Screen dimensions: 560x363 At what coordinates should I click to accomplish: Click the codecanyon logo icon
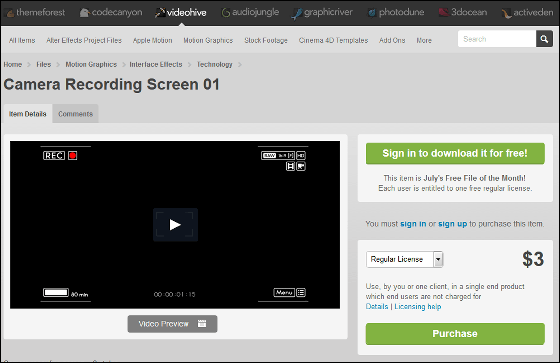(84, 13)
